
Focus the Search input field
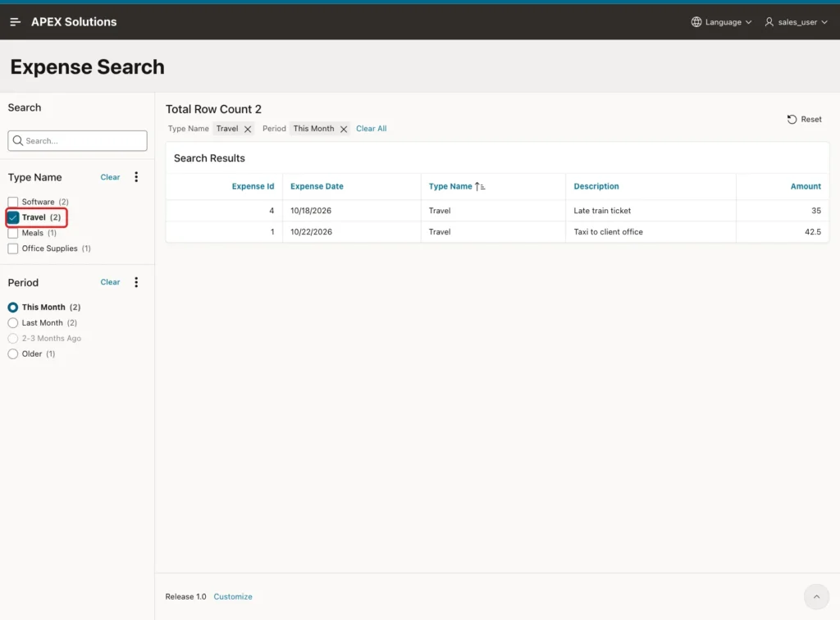coord(77,140)
